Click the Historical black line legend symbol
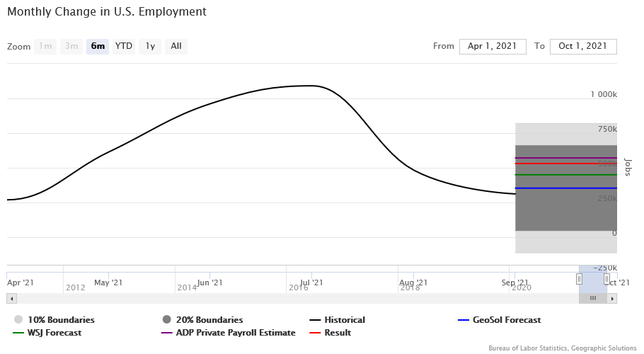Image resolution: width=644 pixels, height=354 pixels. pyautogui.click(x=316, y=320)
